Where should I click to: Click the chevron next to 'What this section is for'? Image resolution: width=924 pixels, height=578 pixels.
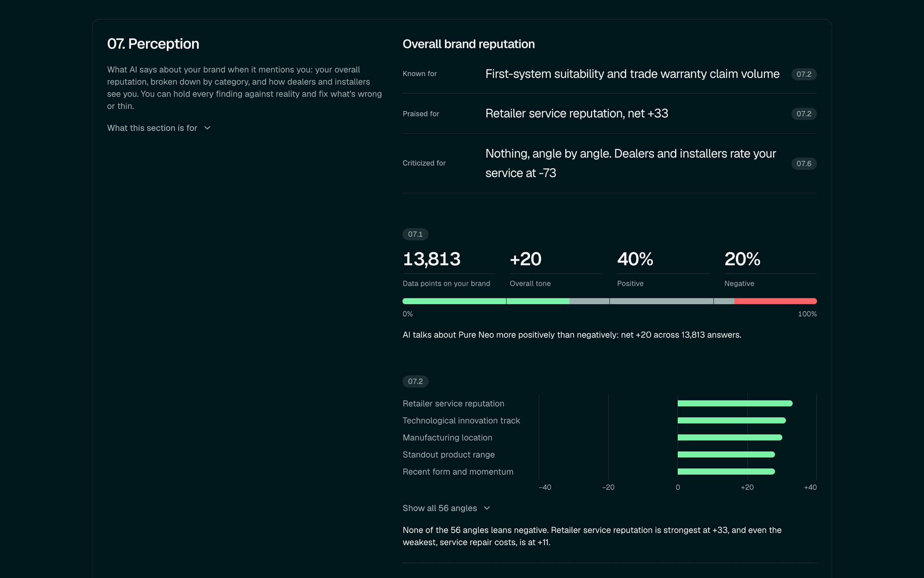coord(207,128)
